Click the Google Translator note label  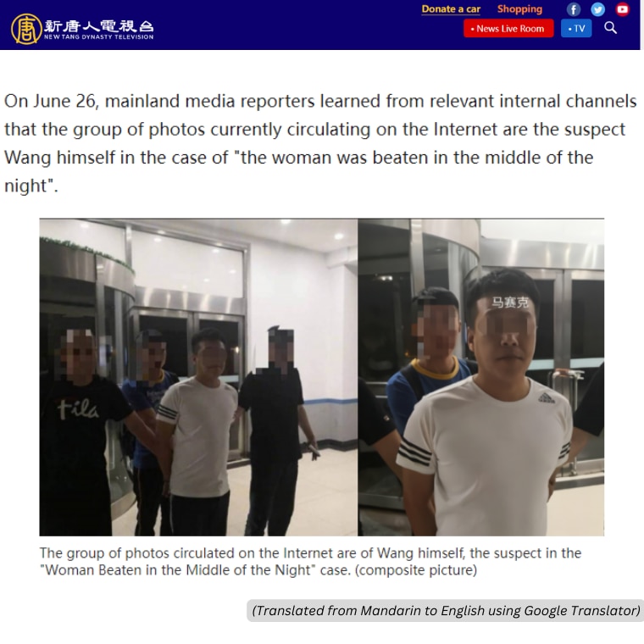pos(445,610)
